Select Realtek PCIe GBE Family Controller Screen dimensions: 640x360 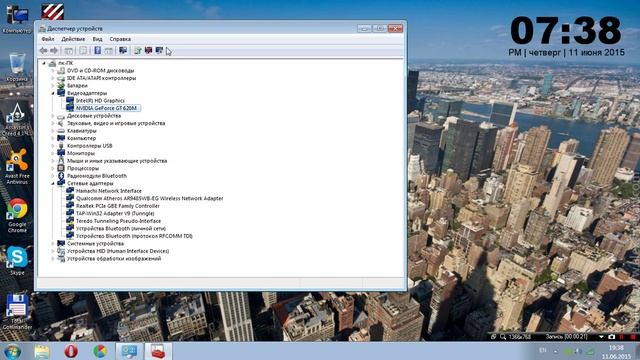(118, 206)
